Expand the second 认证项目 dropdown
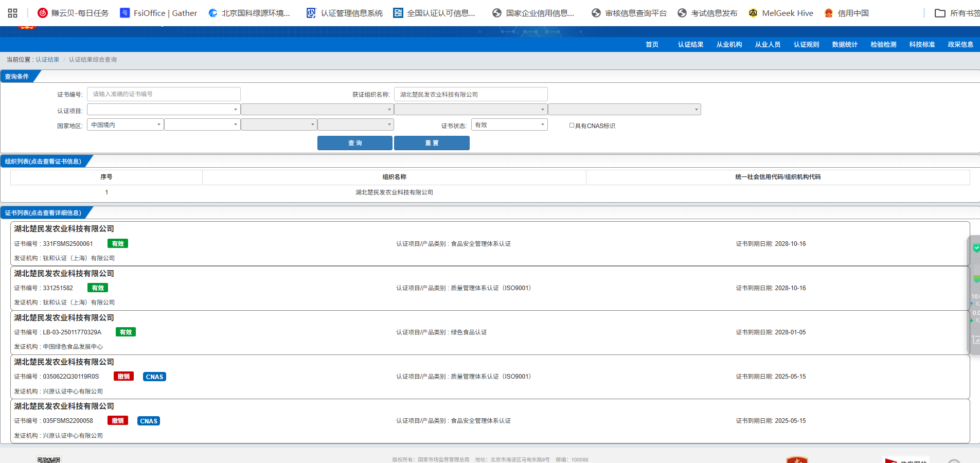The width and height of the screenshot is (980, 463). coord(317,109)
